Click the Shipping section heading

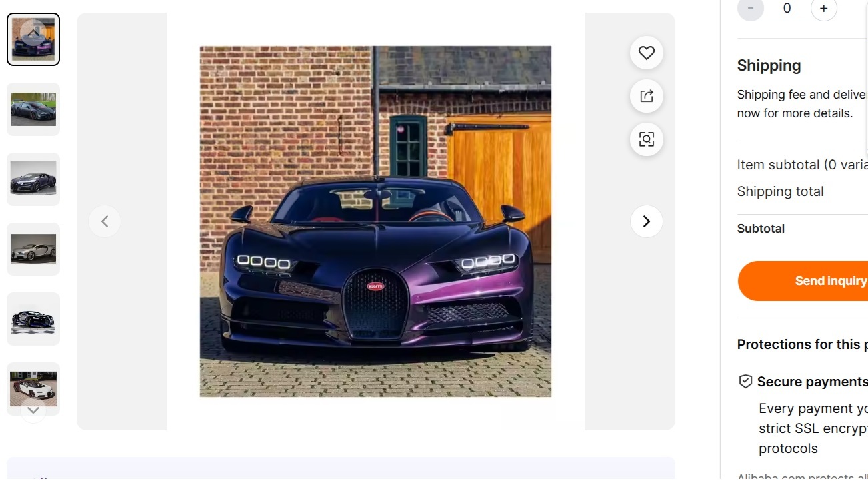point(769,65)
